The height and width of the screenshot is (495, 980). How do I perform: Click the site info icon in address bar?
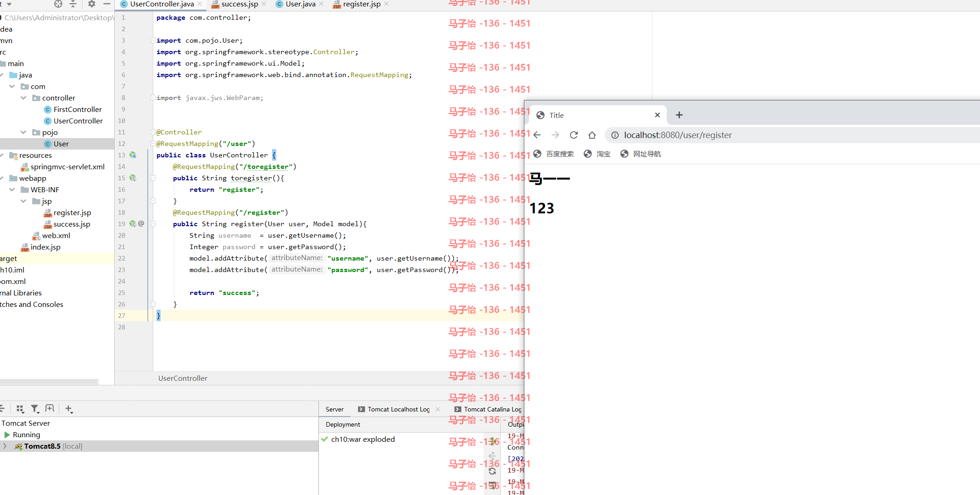point(615,135)
